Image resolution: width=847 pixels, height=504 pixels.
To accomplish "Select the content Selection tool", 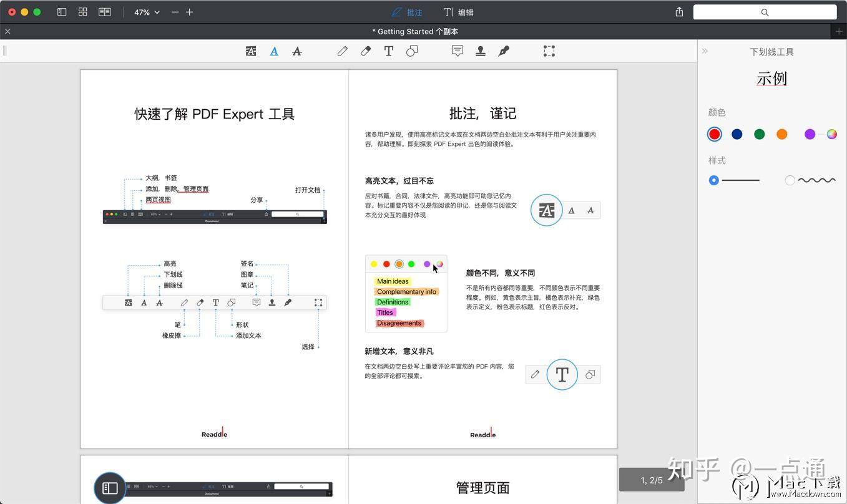I will (549, 51).
